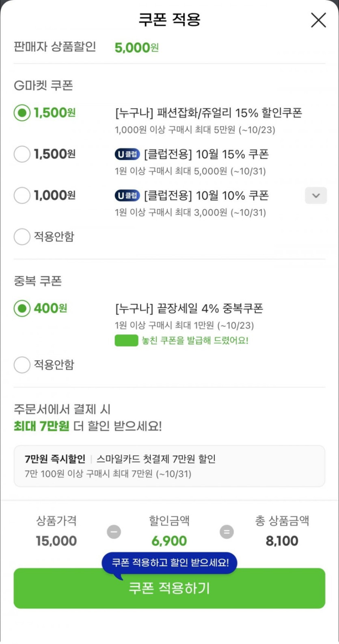The image size is (339, 644).
Task: Click the 6,900 할인금액 amount
Action: point(169,541)
